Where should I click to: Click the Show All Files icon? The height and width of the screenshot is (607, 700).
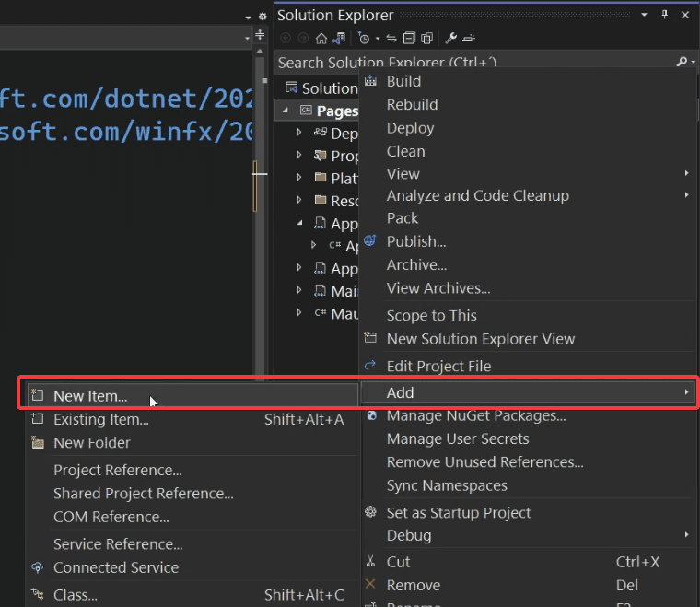tap(426, 39)
